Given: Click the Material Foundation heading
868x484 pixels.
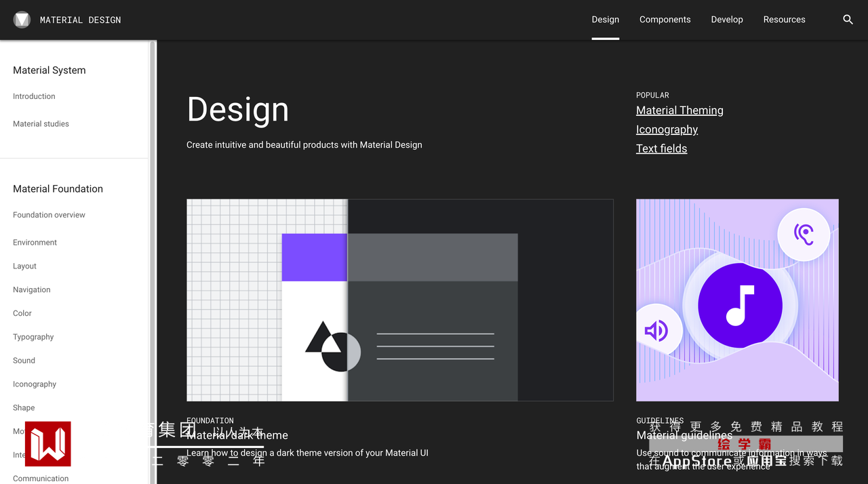Looking at the screenshot, I should coord(58,188).
